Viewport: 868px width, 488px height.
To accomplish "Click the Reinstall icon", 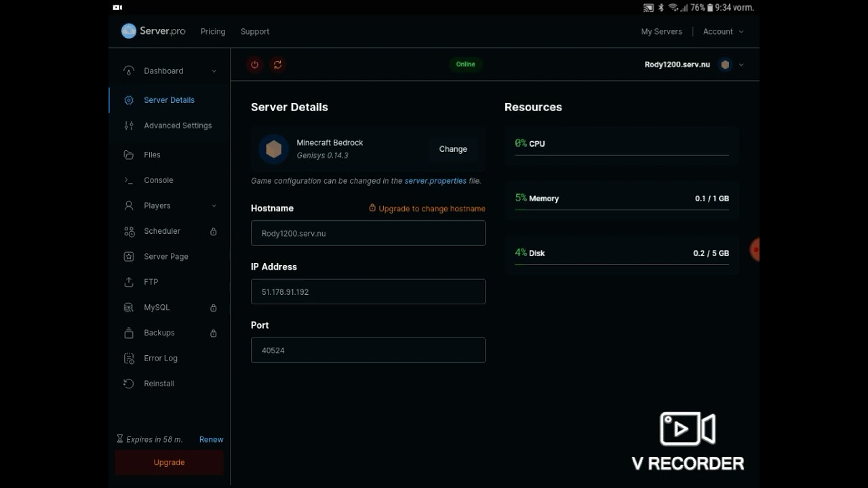I will 129,384.
